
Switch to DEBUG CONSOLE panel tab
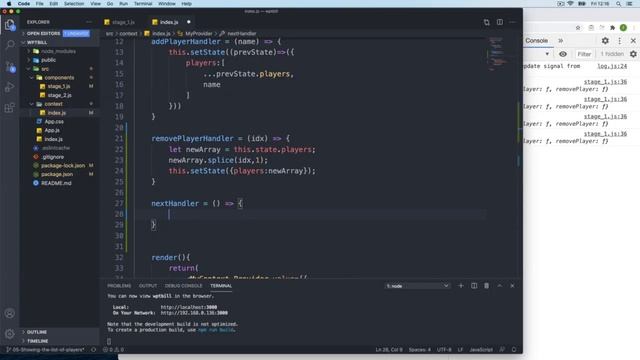(x=183, y=286)
